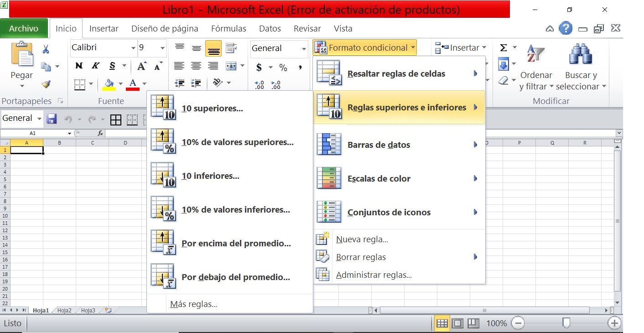
Task: Click the Clear eraser icon
Action: (x=503, y=81)
